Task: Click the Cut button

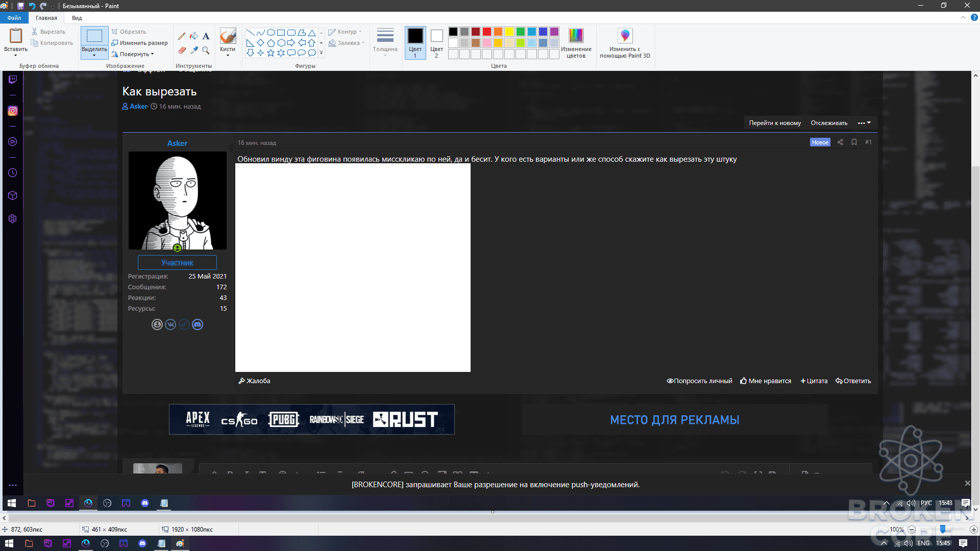Action: (48, 32)
